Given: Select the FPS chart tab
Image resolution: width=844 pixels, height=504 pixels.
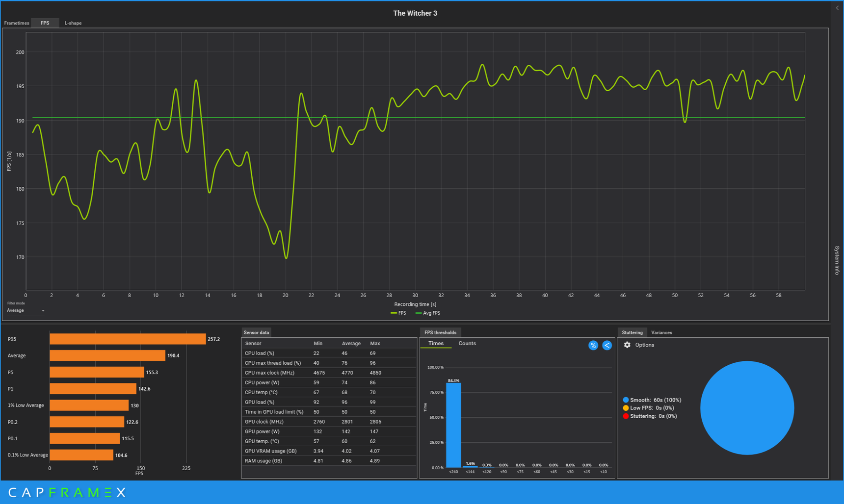Looking at the screenshot, I should (x=45, y=23).
